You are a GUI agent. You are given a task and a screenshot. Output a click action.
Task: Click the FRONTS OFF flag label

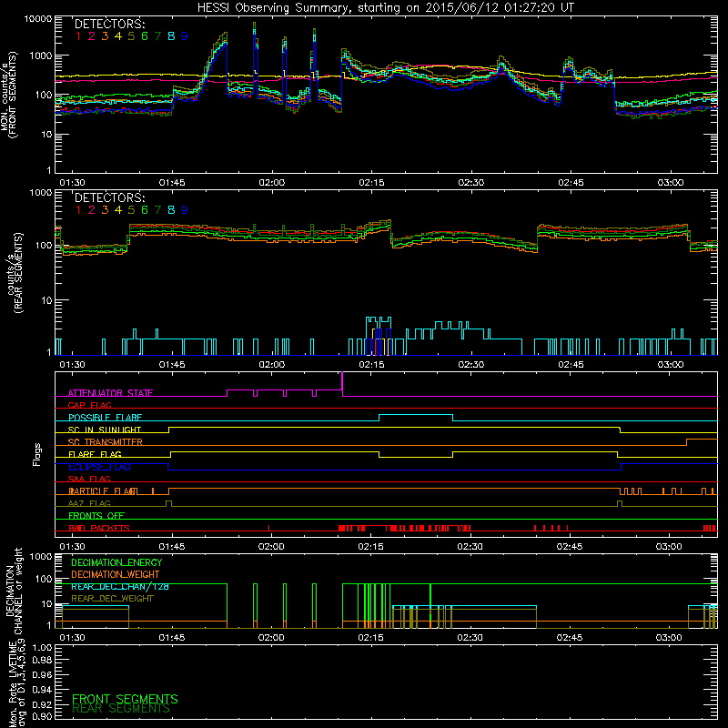point(96,516)
